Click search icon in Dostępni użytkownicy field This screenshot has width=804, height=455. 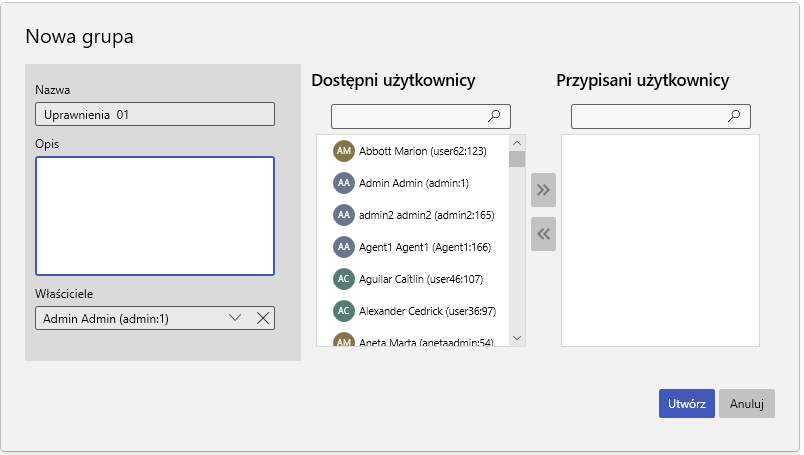[494, 116]
